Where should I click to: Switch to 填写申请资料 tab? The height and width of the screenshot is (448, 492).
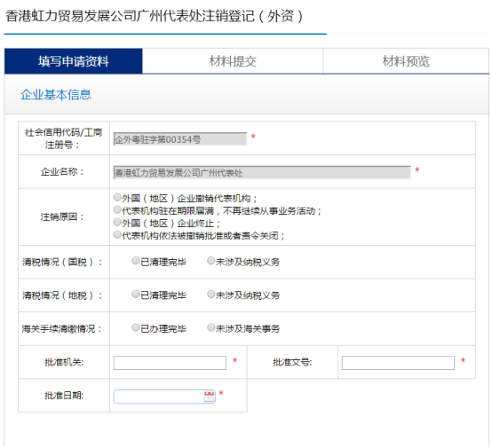(74, 61)
